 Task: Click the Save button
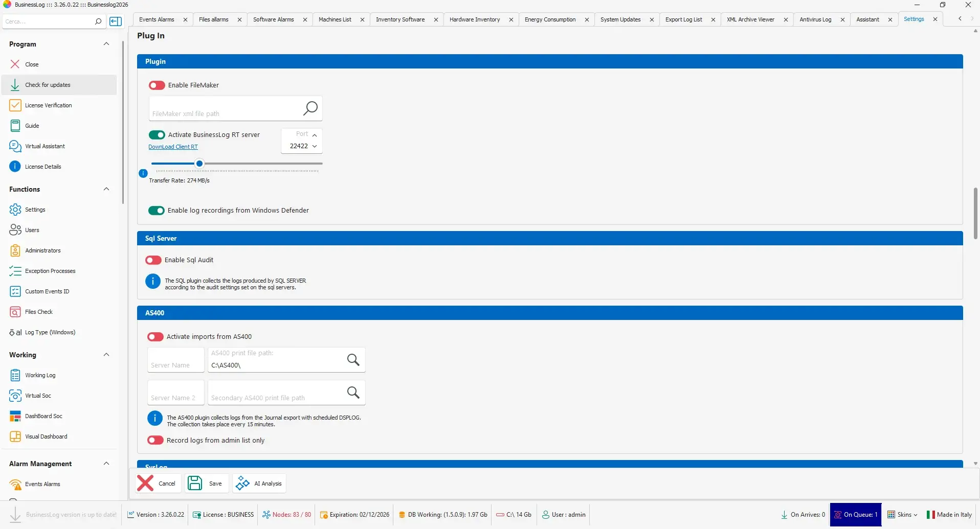tap(207, 483)
